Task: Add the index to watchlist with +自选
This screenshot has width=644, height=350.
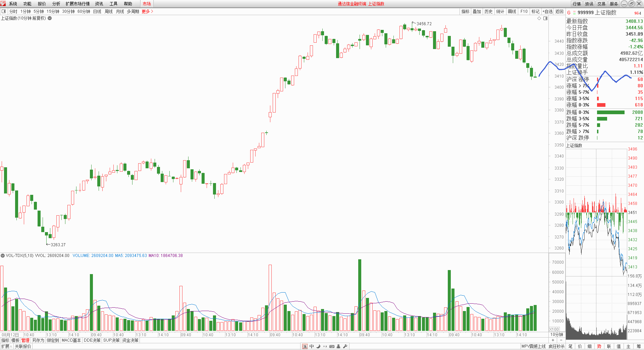Action: [x=547, y=11]
